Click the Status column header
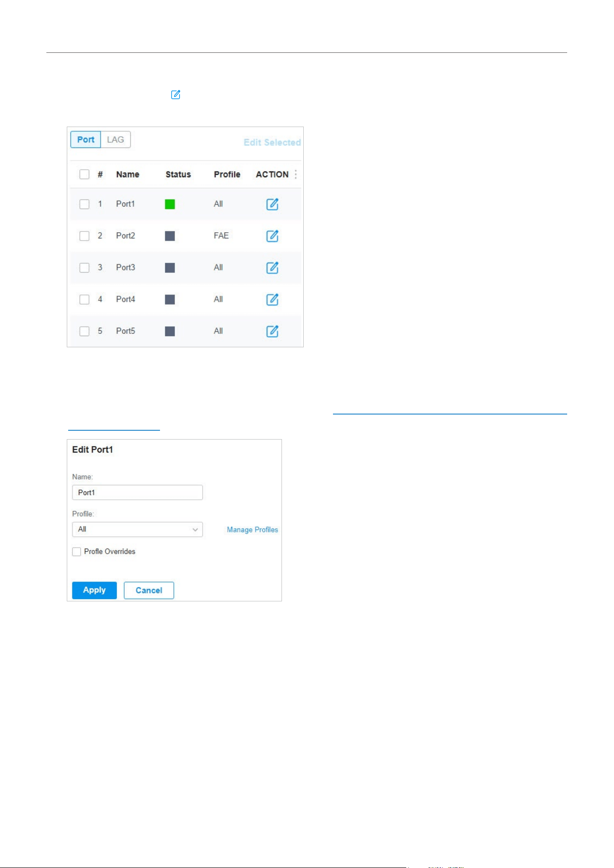 [x=178, y=174]
